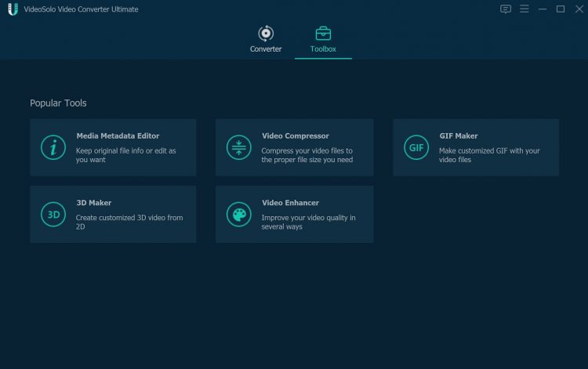
Task: Open GIF Maker via its title
Action: coord(459,136)
